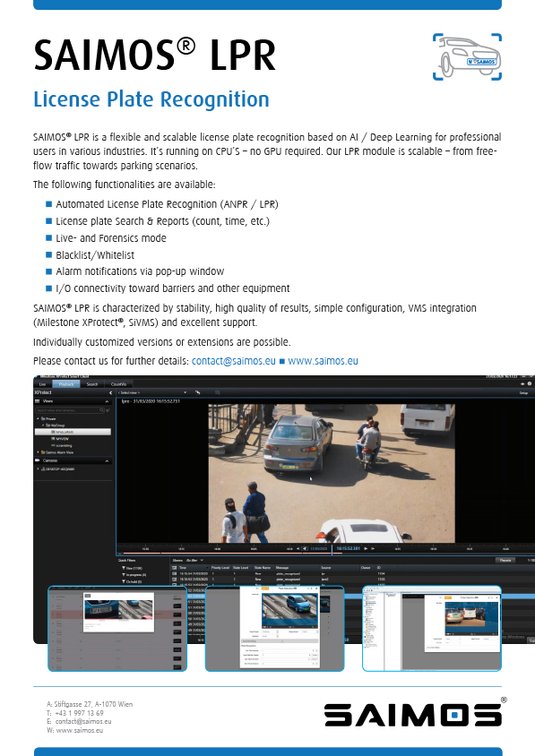Collapse the Cameras section chevron
This screenshot has height=756, width=535.
point(108,461)
